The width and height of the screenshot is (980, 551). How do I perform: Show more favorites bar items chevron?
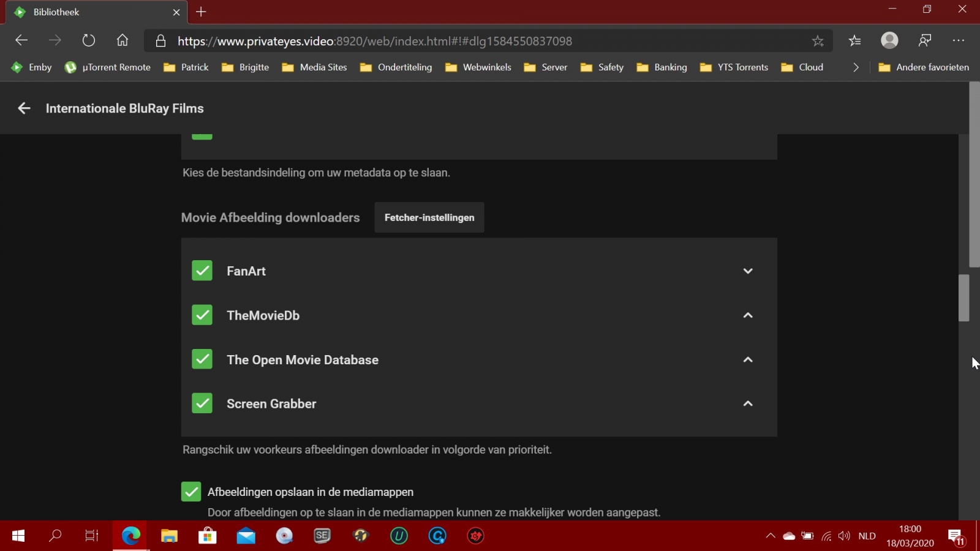[856, 67]
